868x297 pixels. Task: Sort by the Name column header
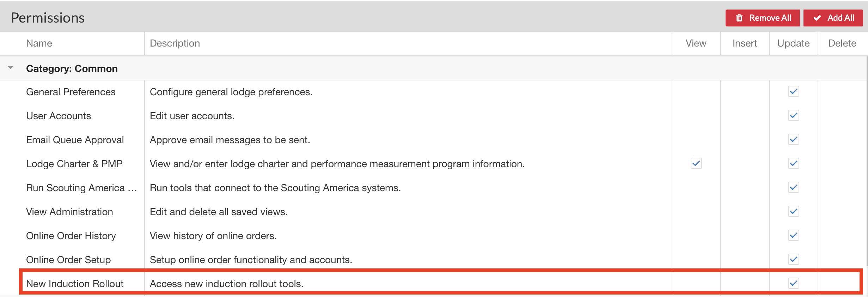pyautogui.click(x=39, y=43)
